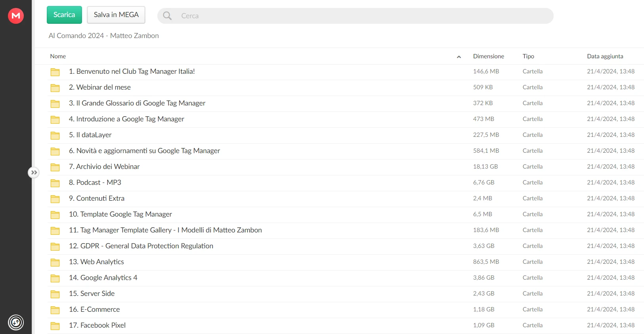Click folder icon of Il dataLayer row

[55, 135]
